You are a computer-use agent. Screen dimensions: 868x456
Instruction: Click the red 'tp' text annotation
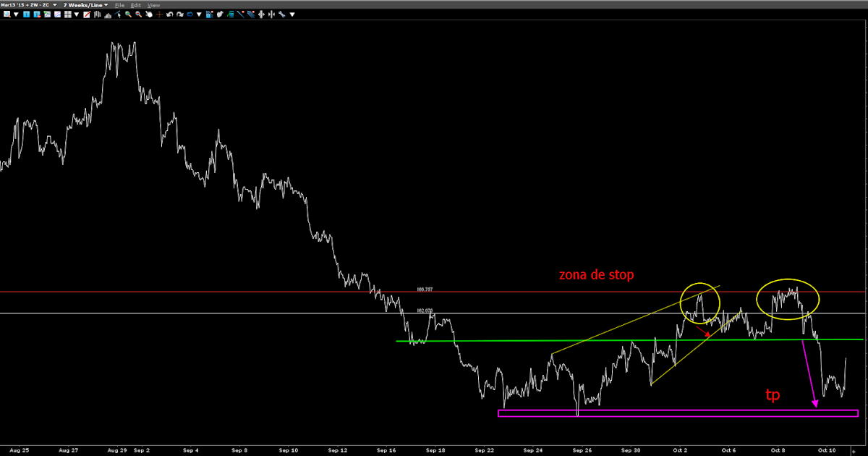click(773, 395)
